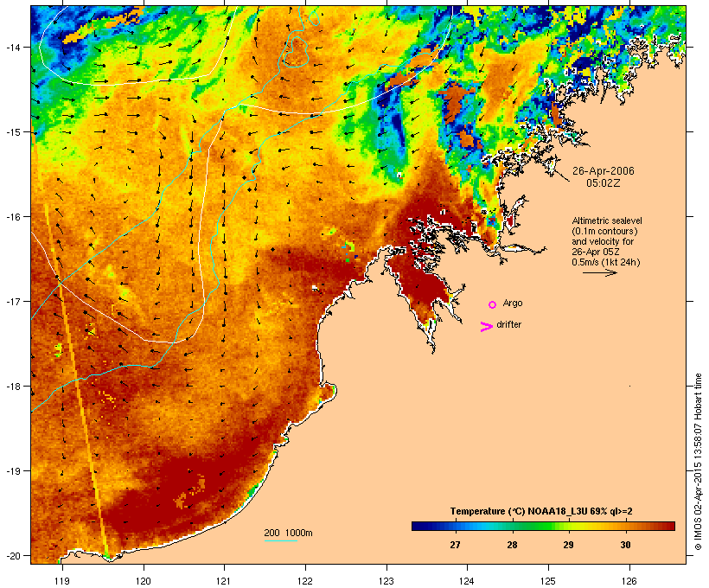The image size is (709, 588).
Task: Click the (0.1m contours) text
Action: (x=605, y=231)
